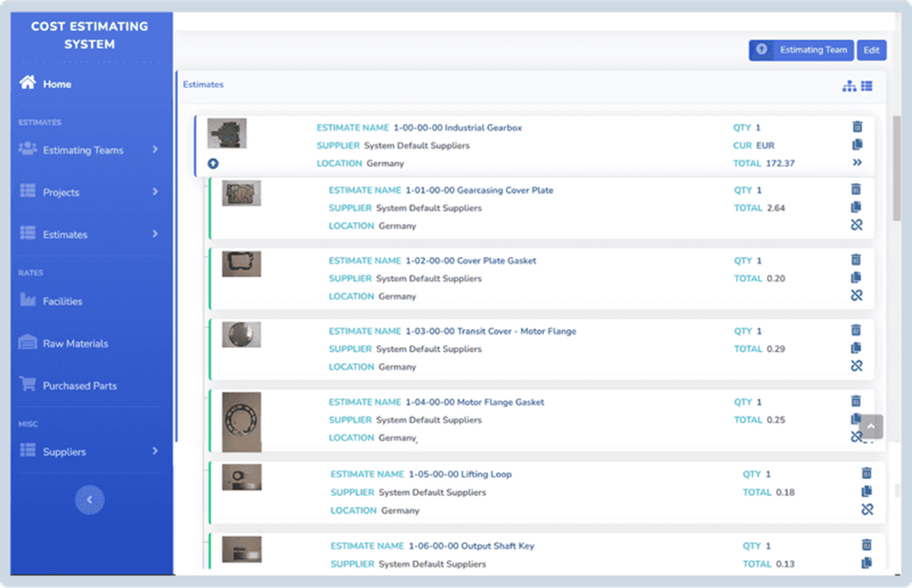Collapse the sidebar using the circular chevron

pyautogui.click(x=89, y=500)
